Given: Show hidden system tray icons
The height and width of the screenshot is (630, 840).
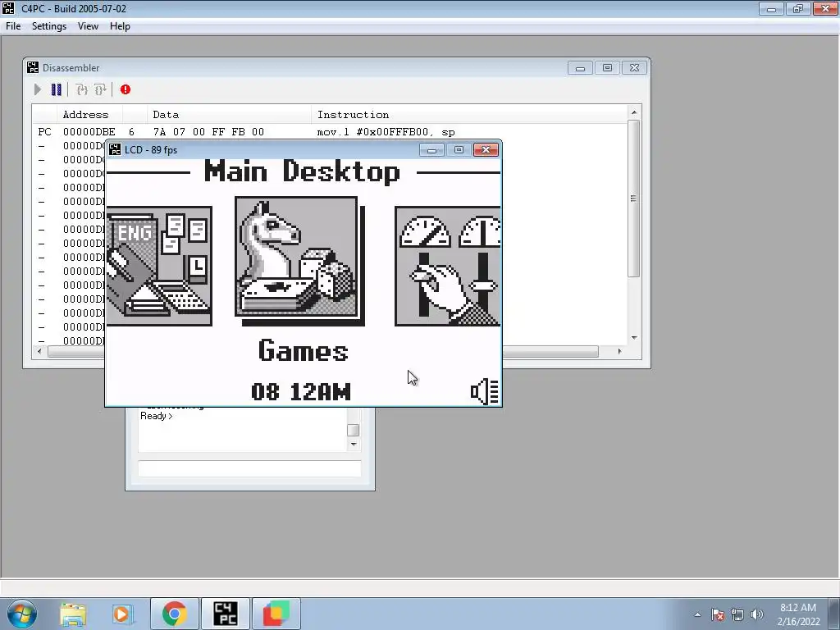Looking at the screenshot, I should coord(697,614).
